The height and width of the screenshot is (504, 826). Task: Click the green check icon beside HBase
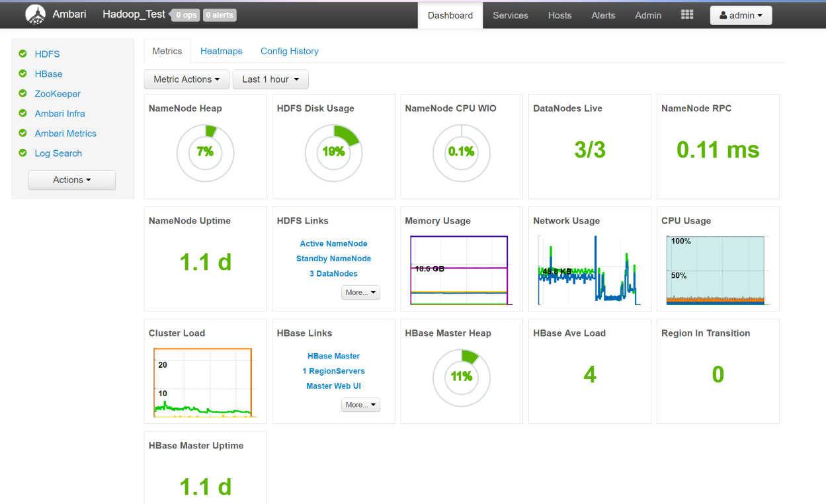tap(23, 74)
